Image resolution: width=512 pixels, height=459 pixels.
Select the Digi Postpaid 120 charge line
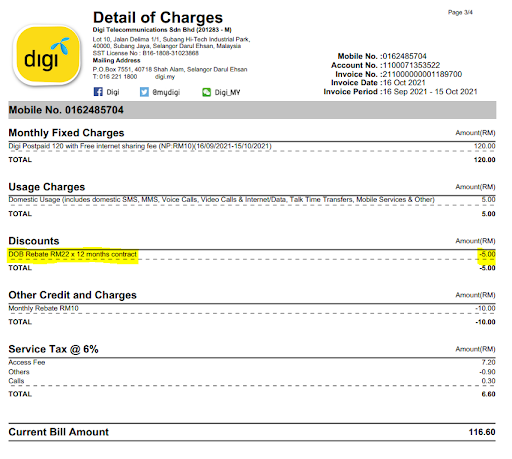(140, 146)
